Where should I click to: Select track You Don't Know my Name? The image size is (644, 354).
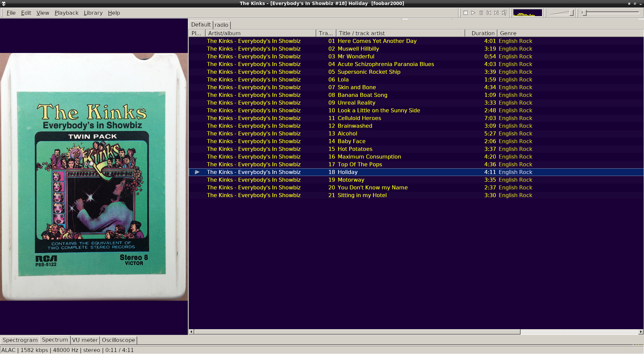tap(416, 187)
